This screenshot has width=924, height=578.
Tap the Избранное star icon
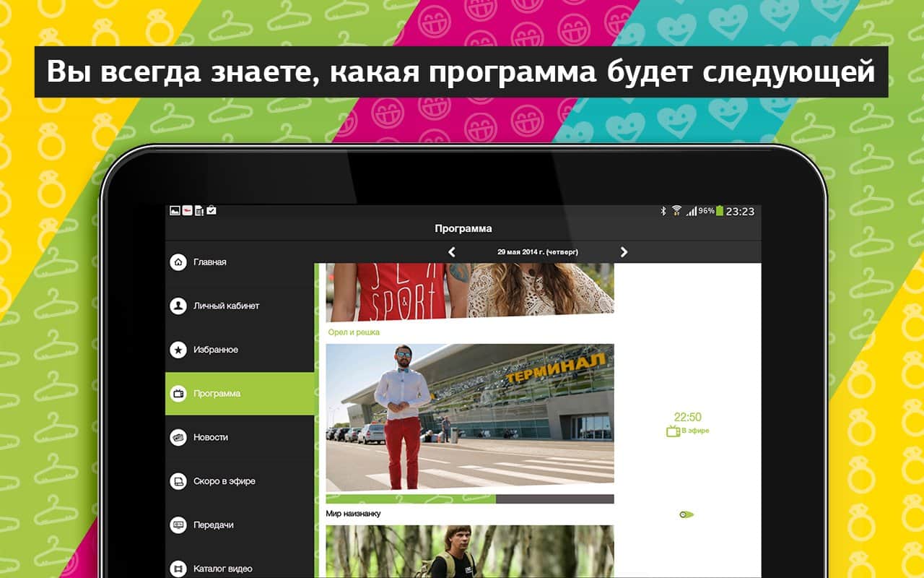[178, 350]
